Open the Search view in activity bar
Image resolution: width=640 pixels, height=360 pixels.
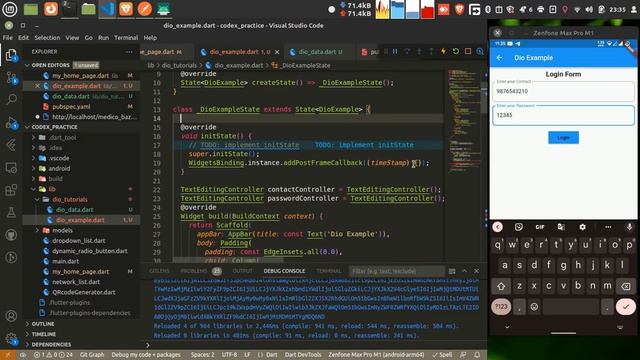pyautogui.click(x=11, y=99)
